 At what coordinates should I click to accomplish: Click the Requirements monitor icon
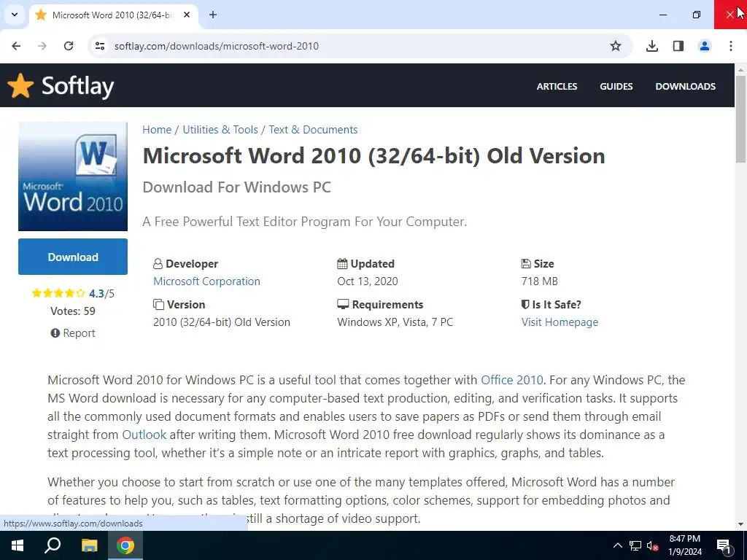coord(343,304)
